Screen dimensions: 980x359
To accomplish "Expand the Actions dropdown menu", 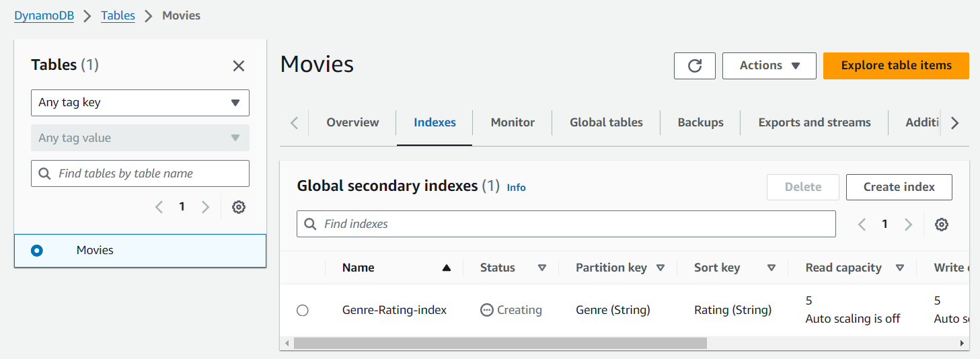I will pyautogui.click(x=769, y=66).
